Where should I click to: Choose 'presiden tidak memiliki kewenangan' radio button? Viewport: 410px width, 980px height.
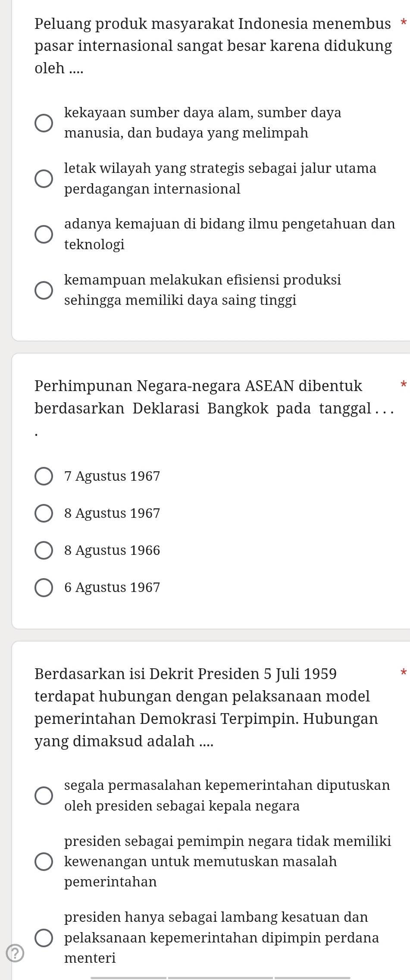pyautogui.click(x=44, y=861)
